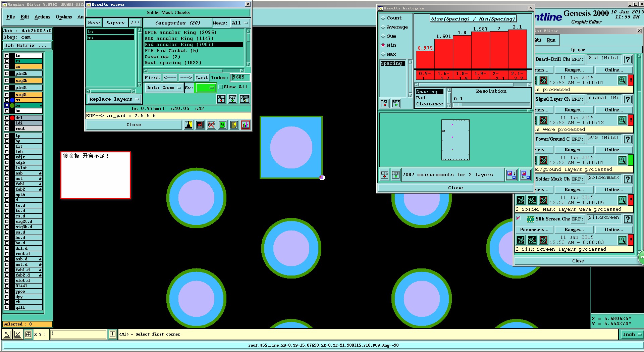
Task: Open the Job Matrix selector
Action: (28, 46)
